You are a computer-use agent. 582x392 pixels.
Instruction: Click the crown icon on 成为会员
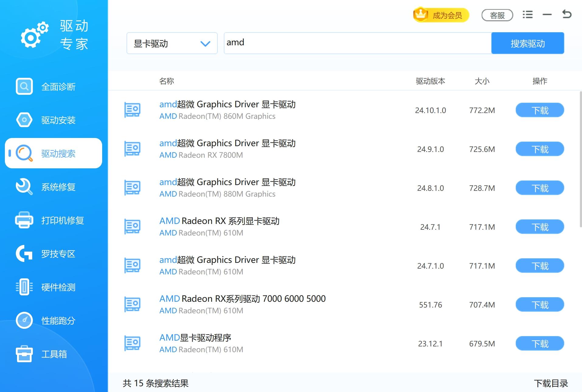pyautogui.click(x=421, y=14)
